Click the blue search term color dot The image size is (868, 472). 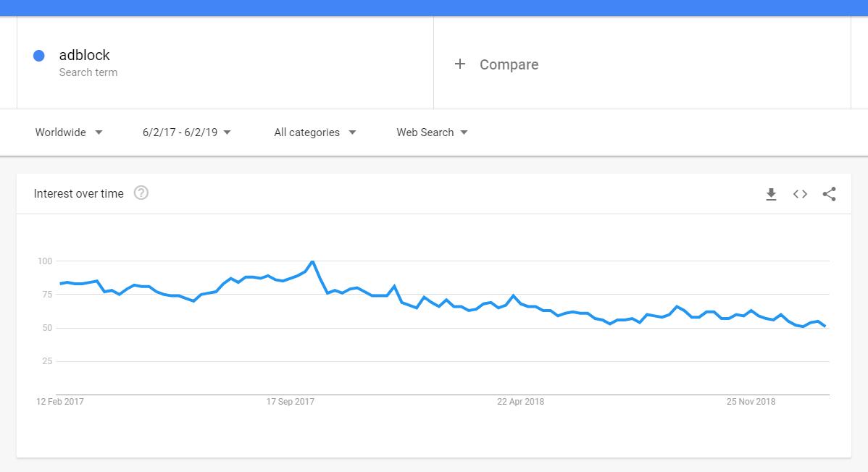(x=38, y=56)
